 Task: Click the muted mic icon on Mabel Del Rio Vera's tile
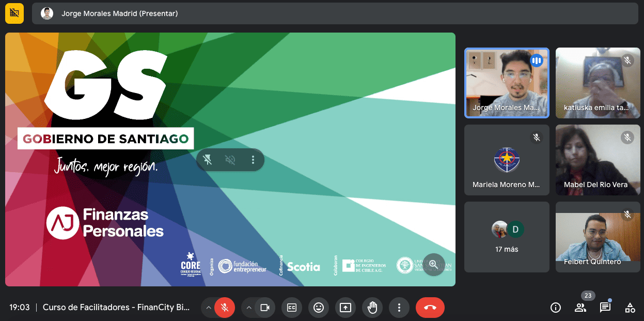[627, 137]
